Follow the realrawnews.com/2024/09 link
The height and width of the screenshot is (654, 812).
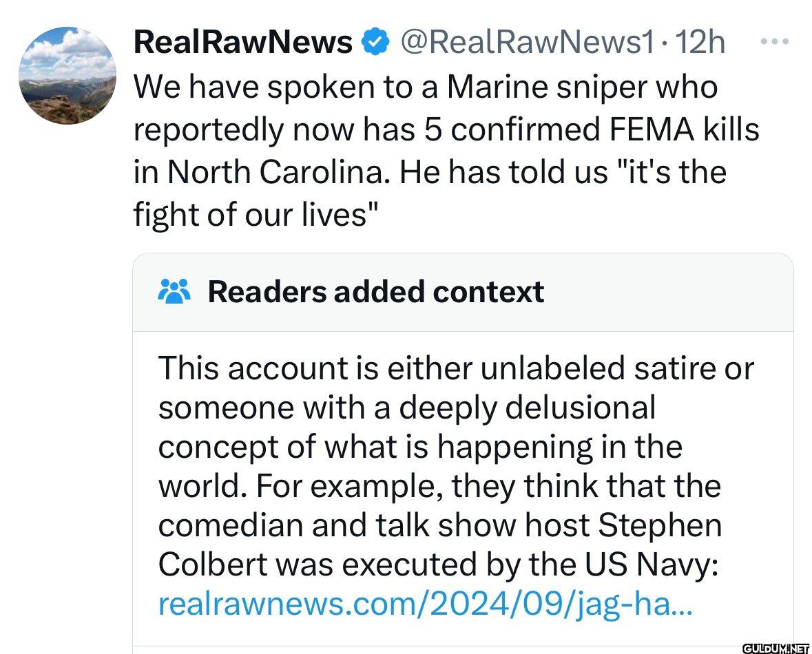(425, 604)
